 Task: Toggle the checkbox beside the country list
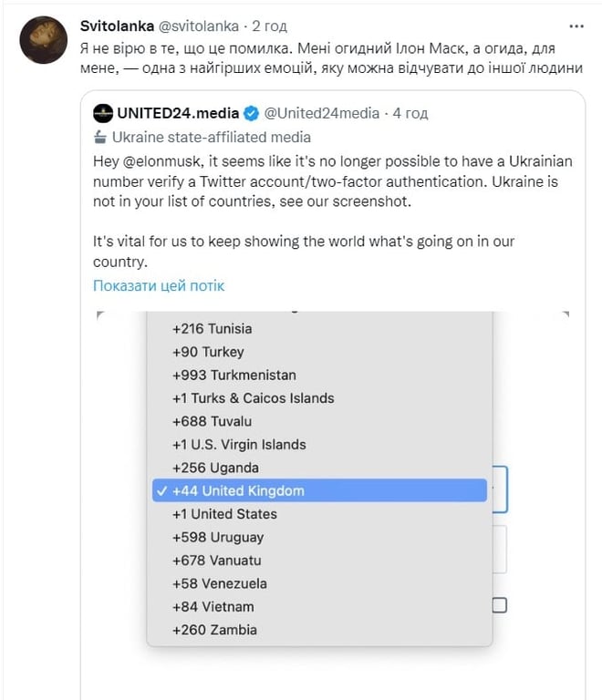(499, 605)
